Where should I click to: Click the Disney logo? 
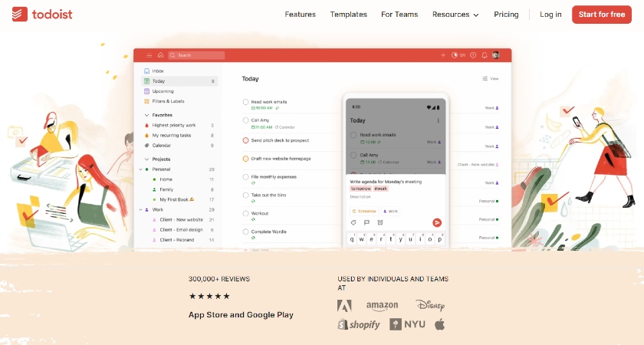pyautogui.click(x=430, y=305)
